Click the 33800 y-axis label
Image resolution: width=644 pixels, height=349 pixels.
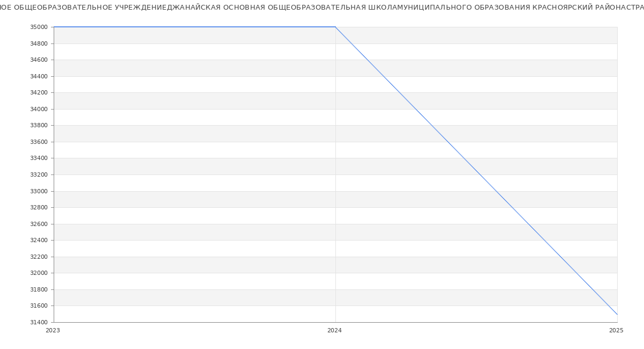pos(39,125)
